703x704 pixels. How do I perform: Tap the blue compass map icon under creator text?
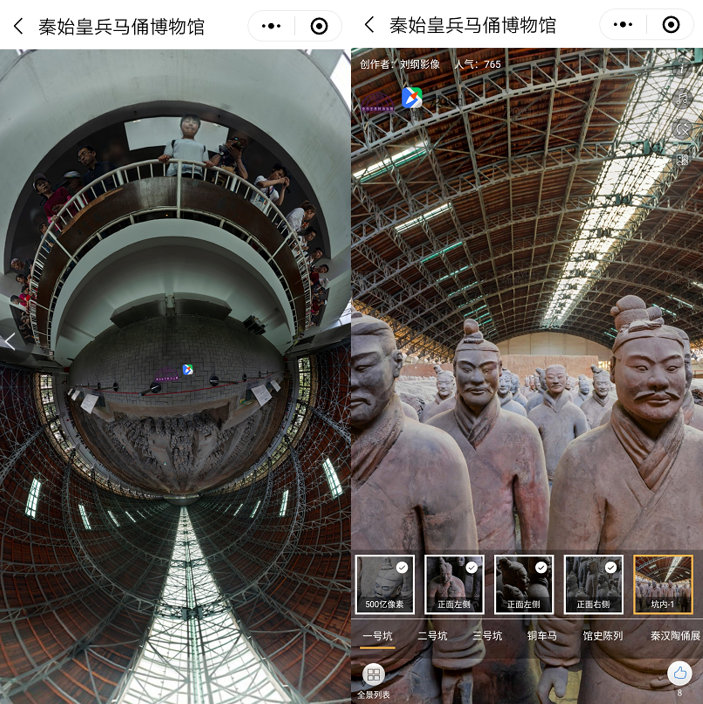pyautogui.click(x=412, y=97)
